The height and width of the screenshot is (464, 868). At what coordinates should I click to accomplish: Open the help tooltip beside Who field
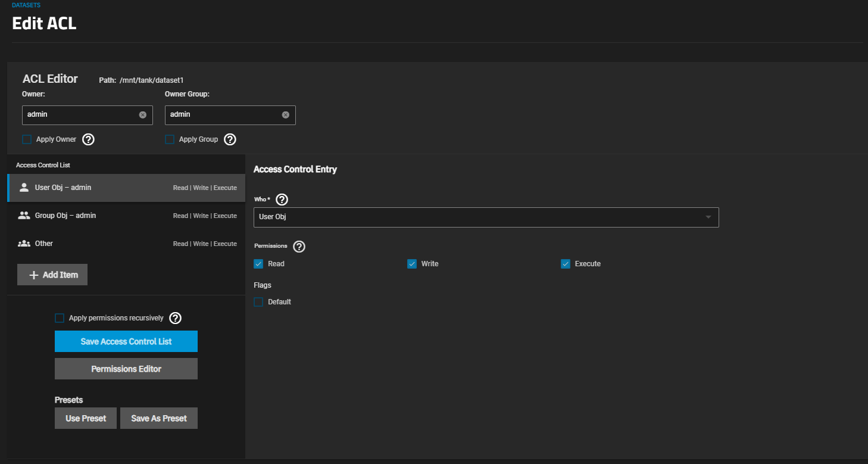pos(282,200)
